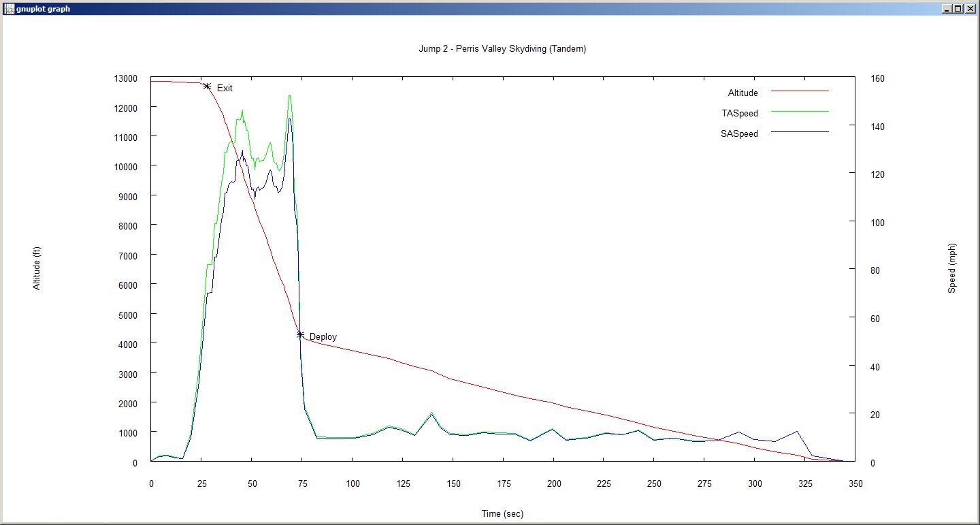Click the 250 time tick label

[x=654, y=483]
